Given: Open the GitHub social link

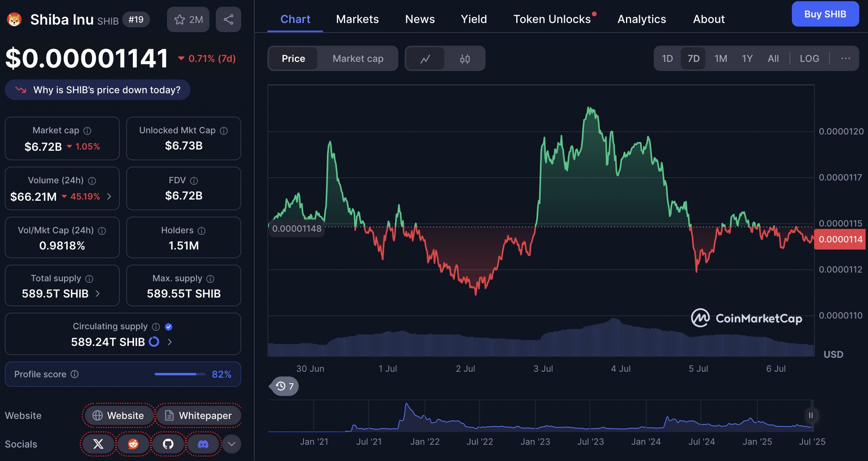Looking at the screenshot, I should 168,444.
